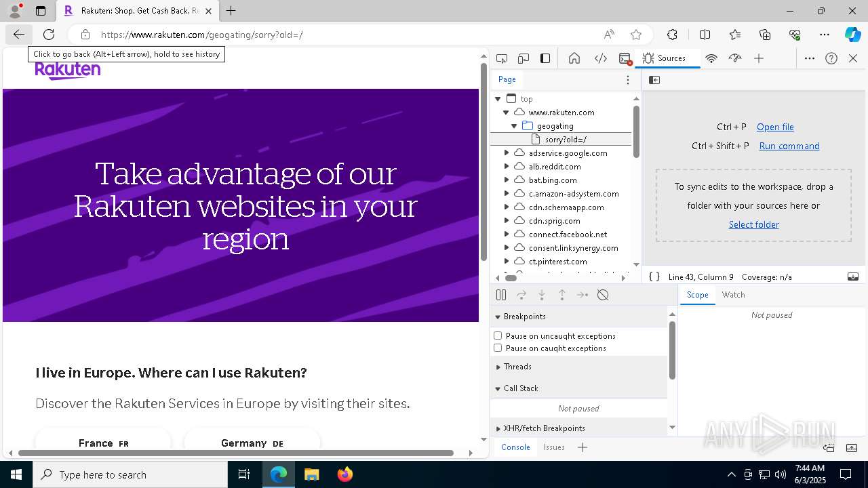The height and width of the screenshot is (488, 868).
Task: Click the Step debugger icon
Action: pyautogui.click(x=583, y=295)
